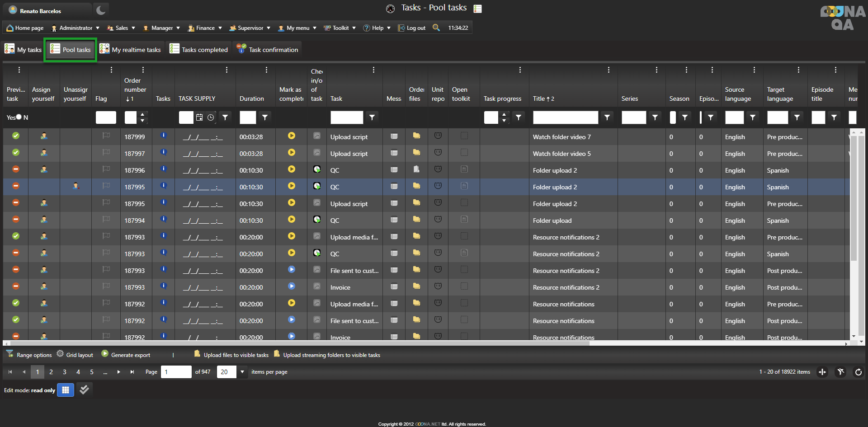Toggle edit mode grid button

pos(66,390)
